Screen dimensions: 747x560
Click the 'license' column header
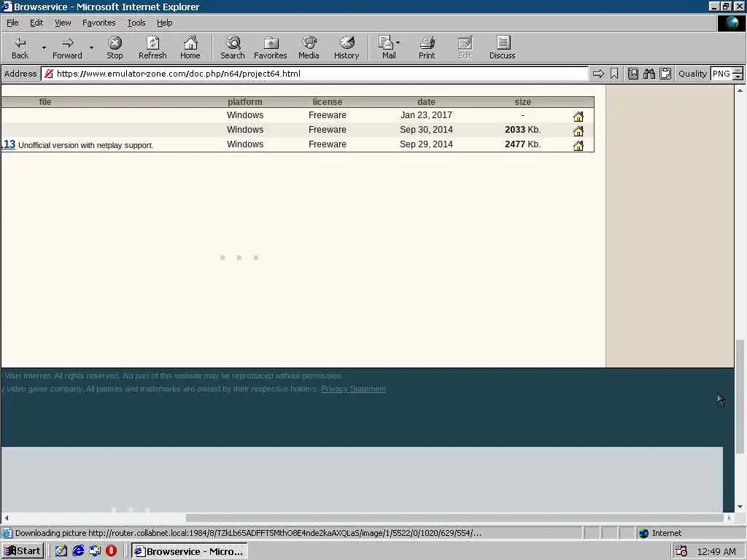pyautogui.click(x=328, y=102)
